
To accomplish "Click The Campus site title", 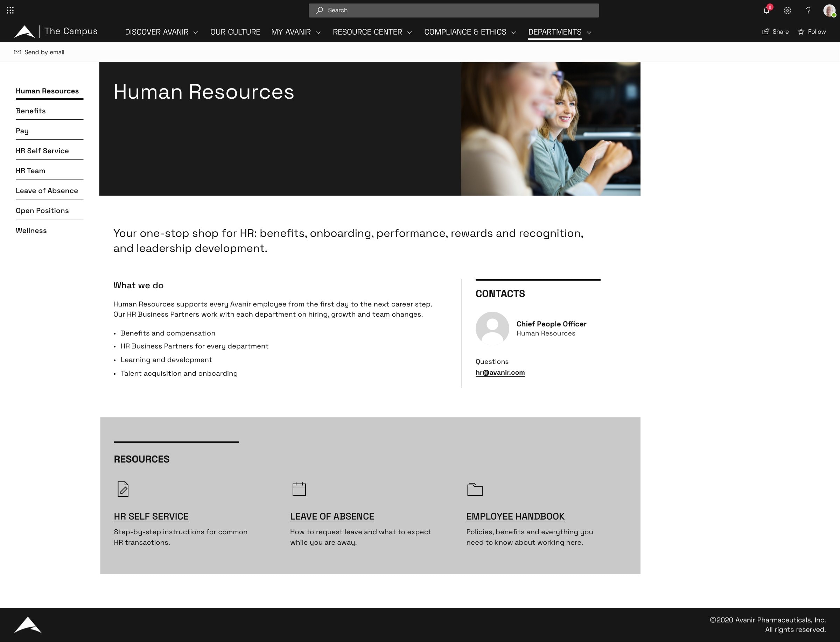I will coord(71,31).
